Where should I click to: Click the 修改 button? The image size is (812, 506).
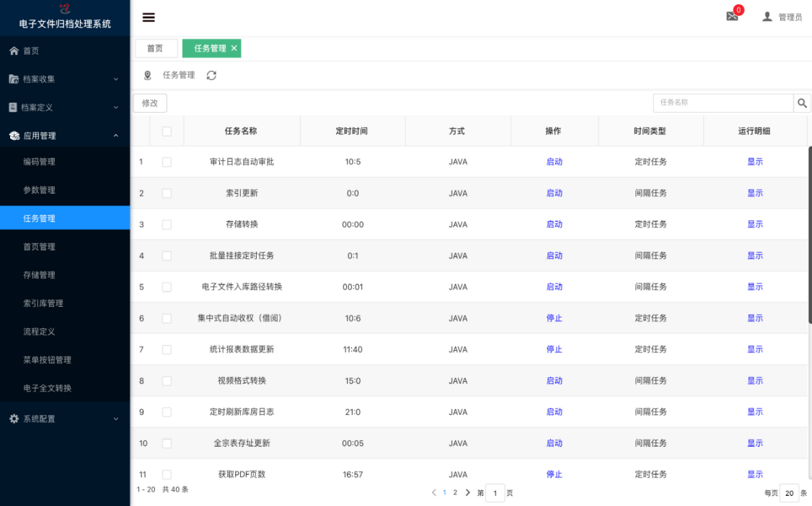tap(149, 102)
